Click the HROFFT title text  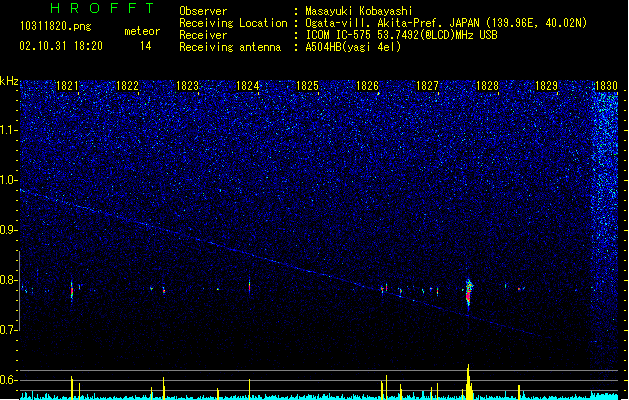pyautogui.click(x=103, y=8)
